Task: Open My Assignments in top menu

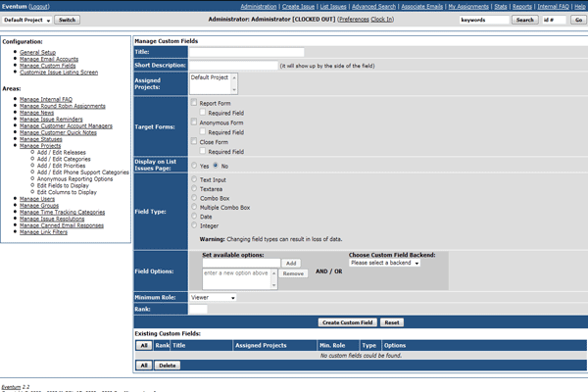Action: 468,7
